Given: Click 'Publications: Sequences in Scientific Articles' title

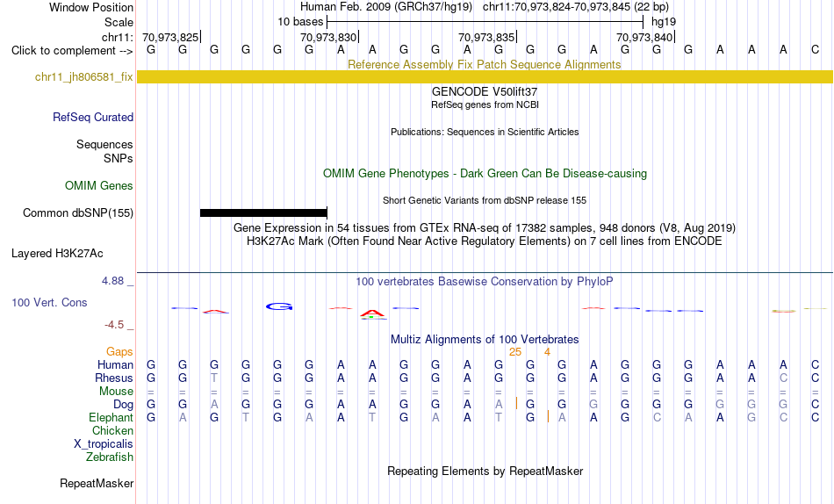Looking at the screenshot, I should (x=485, y=132).
